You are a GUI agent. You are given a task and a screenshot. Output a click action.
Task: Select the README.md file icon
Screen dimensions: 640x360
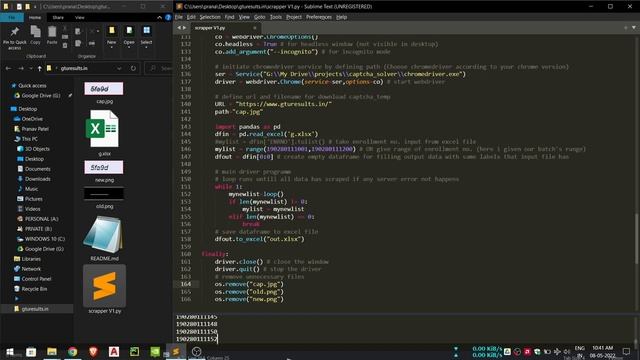click(x=102, y=235)
